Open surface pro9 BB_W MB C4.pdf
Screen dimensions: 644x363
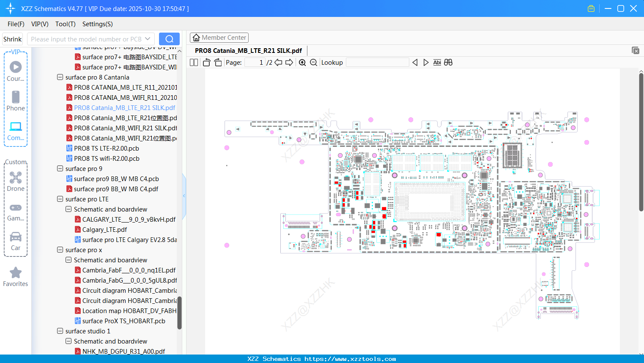tap(112, 189)
